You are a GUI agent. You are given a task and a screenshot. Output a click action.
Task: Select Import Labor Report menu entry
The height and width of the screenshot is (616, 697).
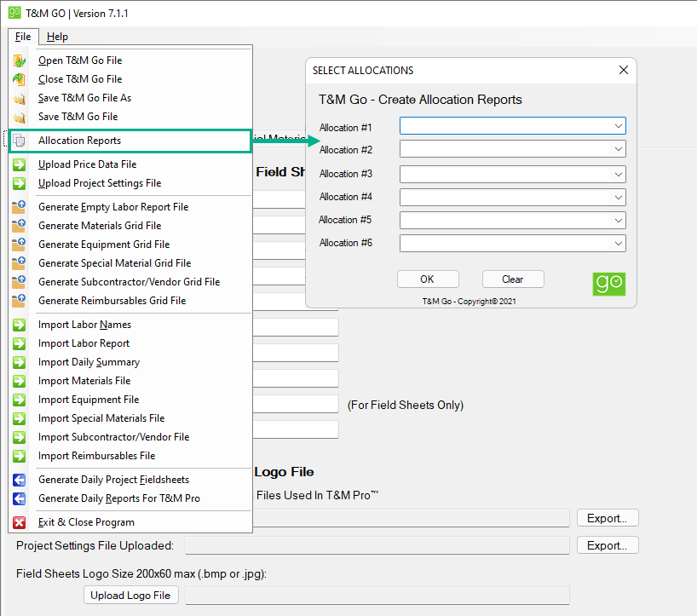pyautogui.click(x=130, y=343)
